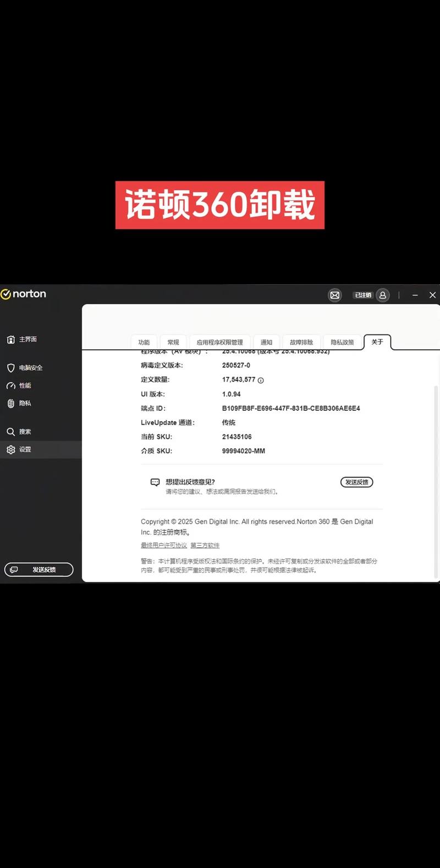The width and height of the screenshot is (440, 868).
Task: Close the Norton window
Action: [432, 295]
